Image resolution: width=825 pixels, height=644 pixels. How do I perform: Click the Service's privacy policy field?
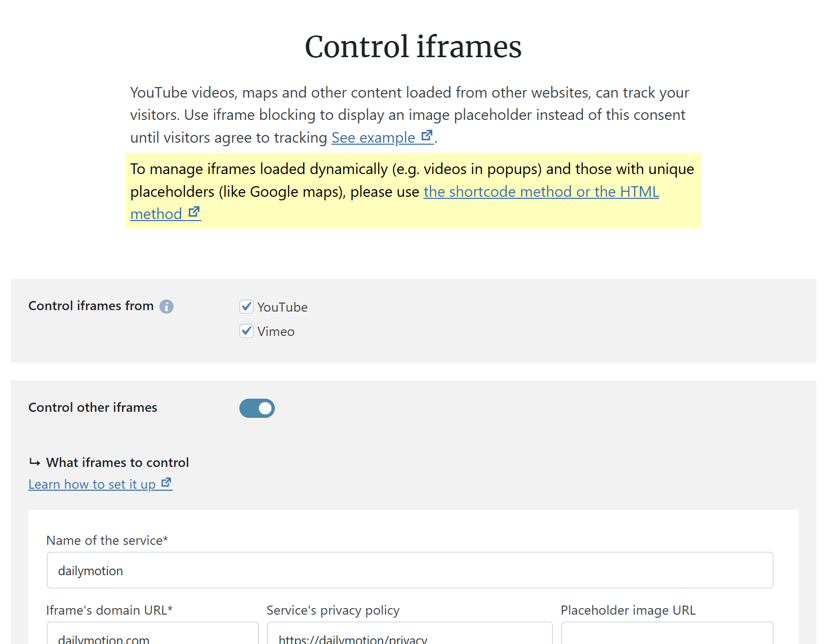410,633
